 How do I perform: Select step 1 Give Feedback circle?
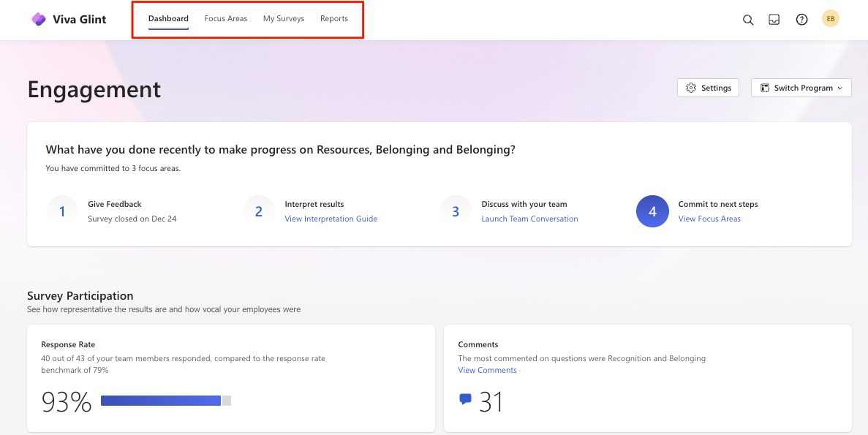click(62, 211)
